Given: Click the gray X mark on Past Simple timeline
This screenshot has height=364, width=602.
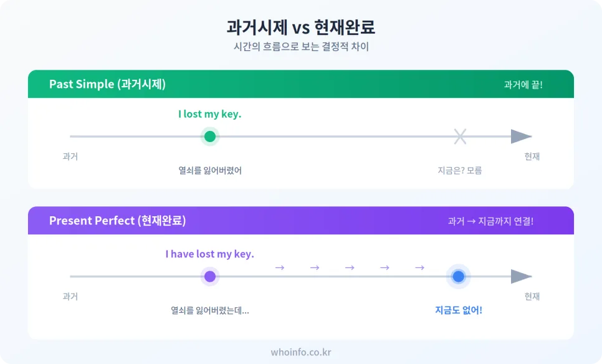Looking at the screenshot, I should pyautogui.click(x=460, y=136).
